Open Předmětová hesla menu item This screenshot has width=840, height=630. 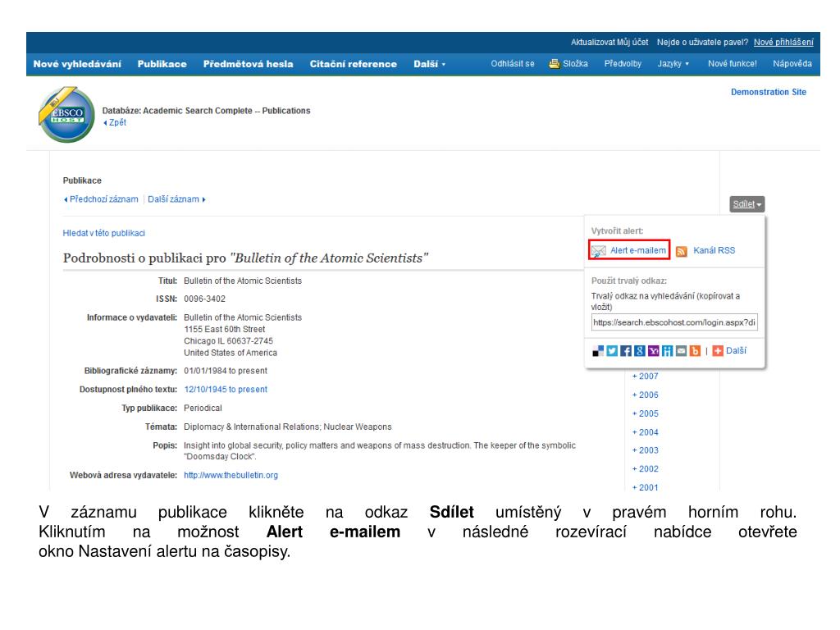coord(248,64)
